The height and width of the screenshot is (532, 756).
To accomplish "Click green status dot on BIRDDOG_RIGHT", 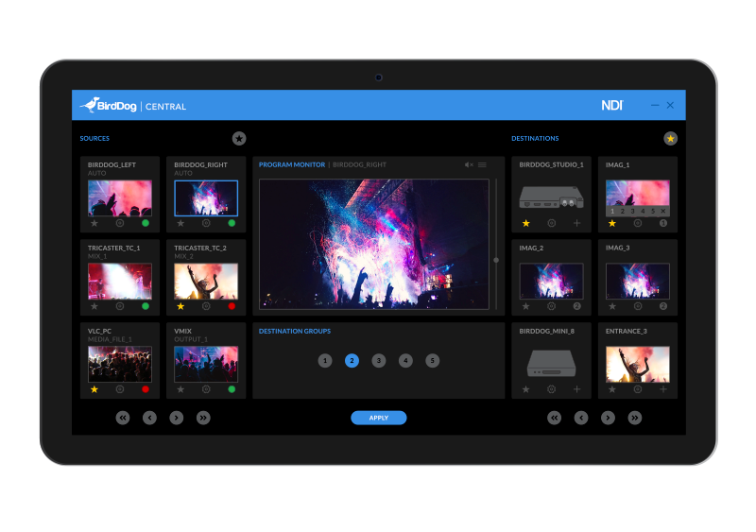I will [232, 223].
